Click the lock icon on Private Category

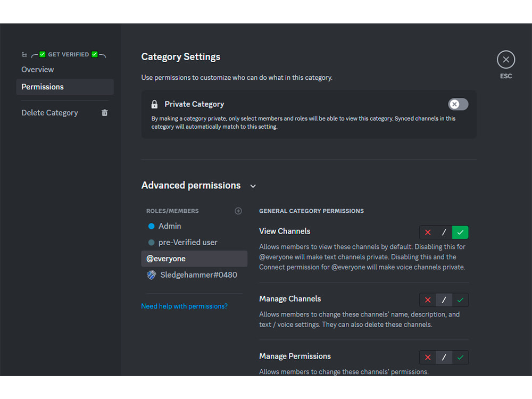coord(154,104)
